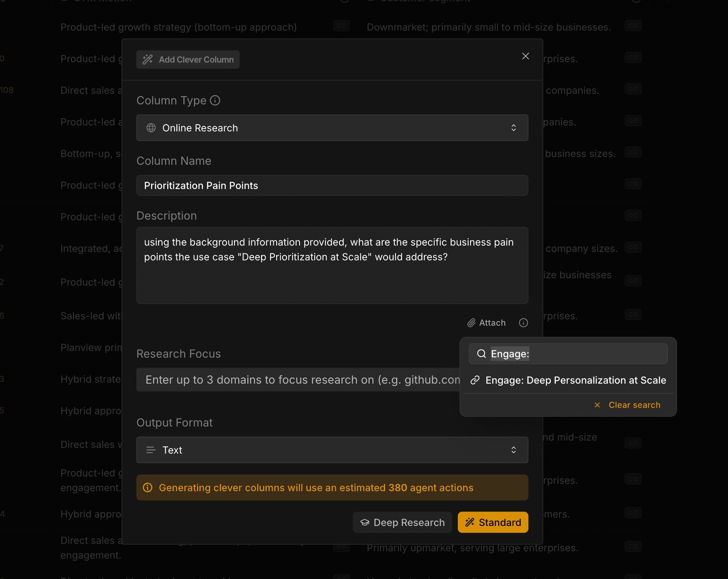The image size is (728, 579).
Task: Click the paperclip Attach icon
Action: point(471,323)
